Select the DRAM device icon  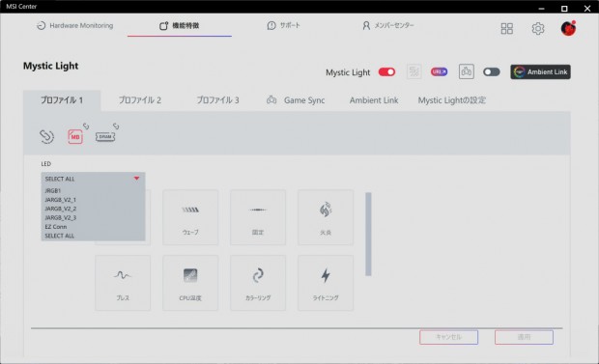(x=105, y=136)
